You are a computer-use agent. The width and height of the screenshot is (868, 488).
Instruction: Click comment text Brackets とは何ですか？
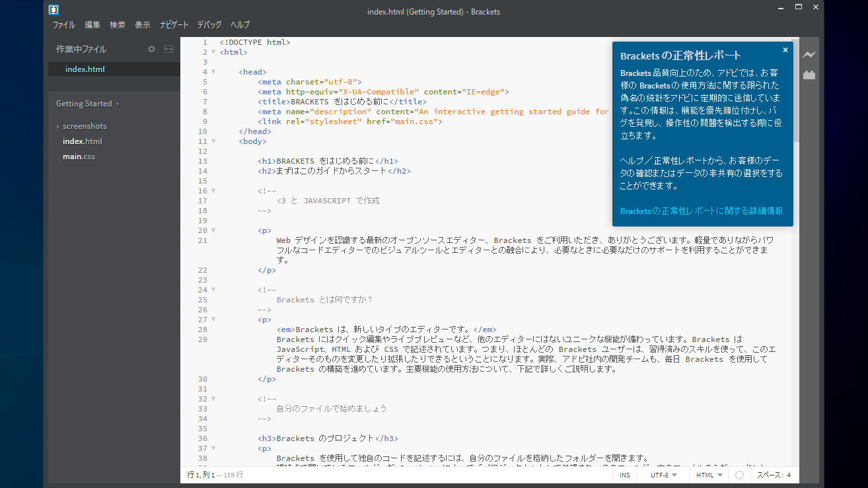point(325,300)
